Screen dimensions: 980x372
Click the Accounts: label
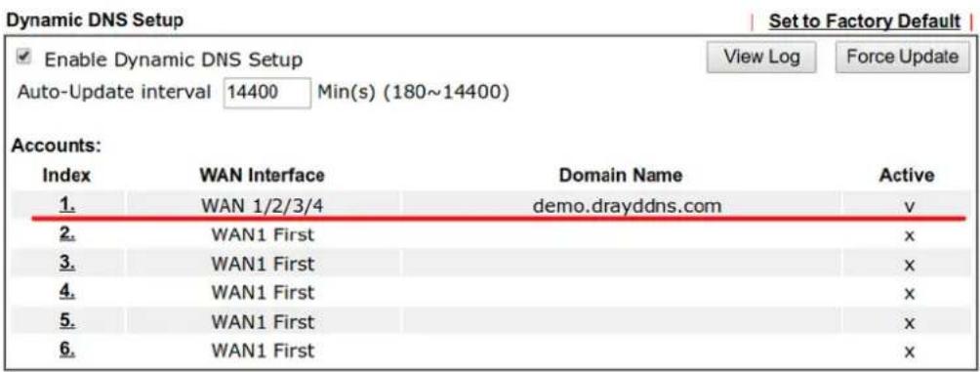(57, 146)
